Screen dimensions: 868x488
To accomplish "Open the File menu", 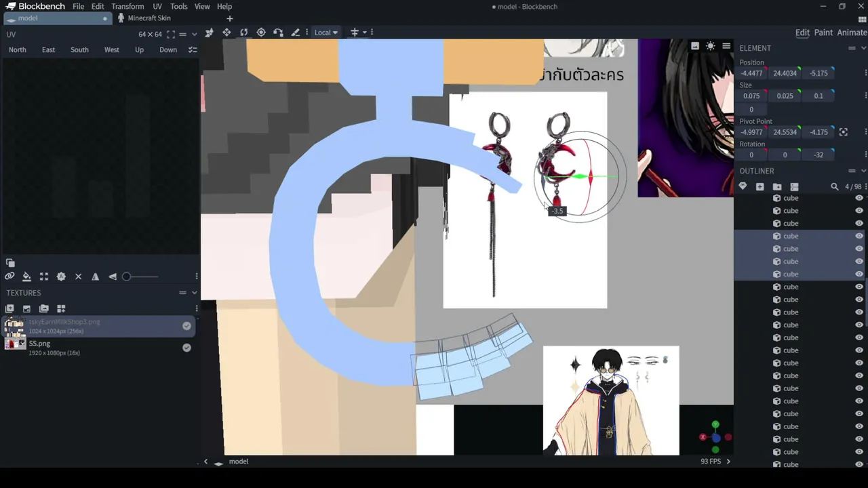I will [x=78, y=7].
